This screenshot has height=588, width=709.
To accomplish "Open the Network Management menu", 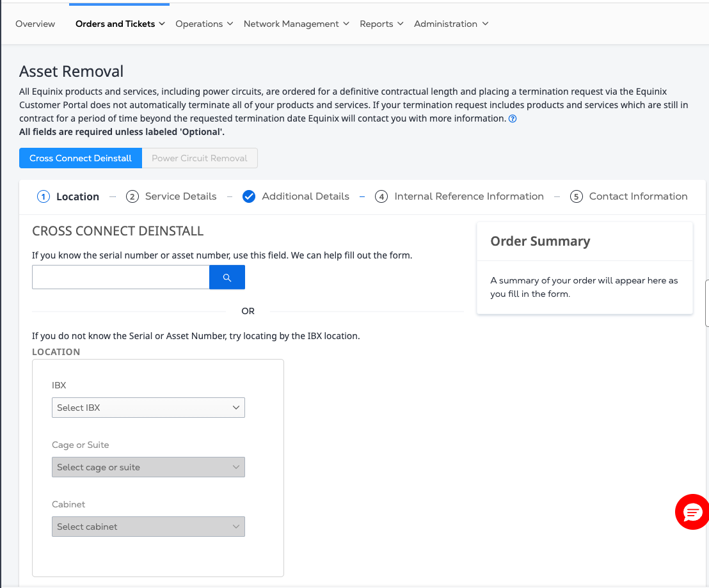I will [x=296, y=24].
